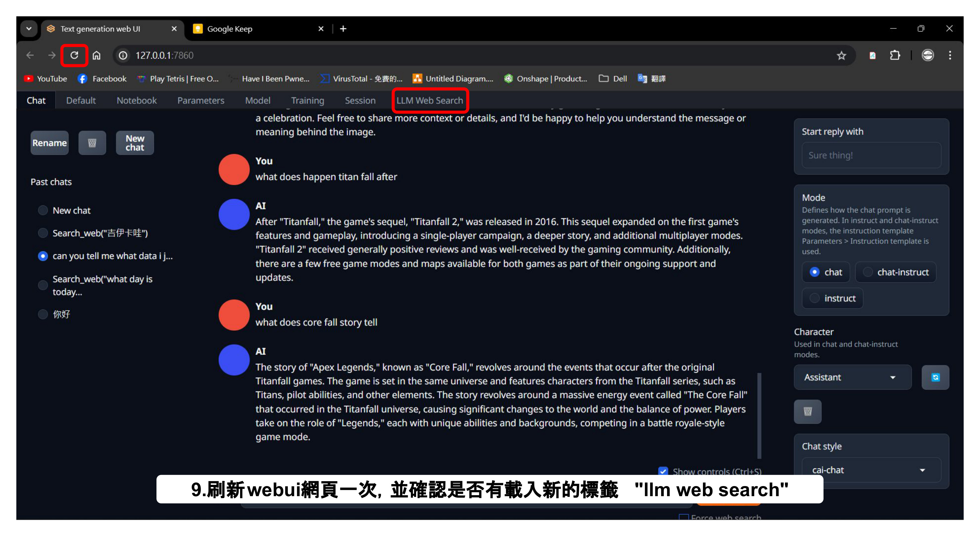Open the tab search chevron button
The image size is (980, 551).
[x=29, y=28]
